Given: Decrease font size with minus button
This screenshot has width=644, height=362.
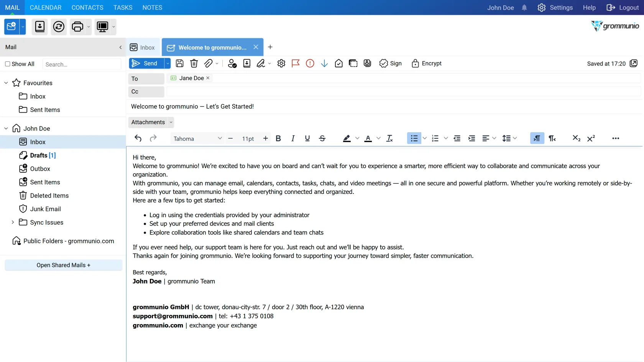Looking at the screenshot, I should click(x=230, y=138).
